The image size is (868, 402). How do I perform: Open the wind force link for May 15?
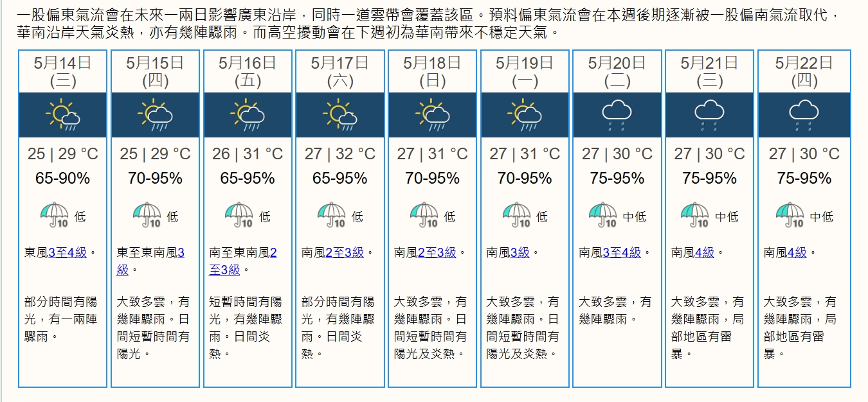tap(180, 252)
